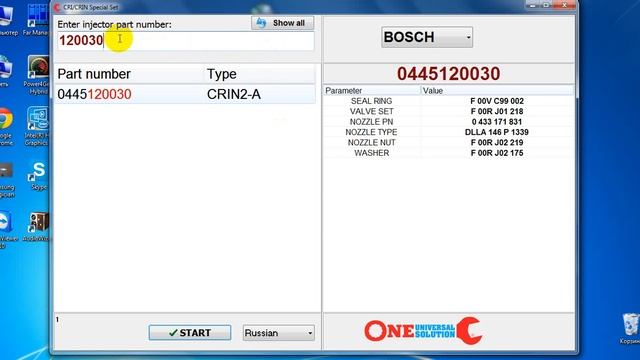Viewport: 640px width, 360px height.
Task: Click the Part number column header
Action: tap(94, 74)
